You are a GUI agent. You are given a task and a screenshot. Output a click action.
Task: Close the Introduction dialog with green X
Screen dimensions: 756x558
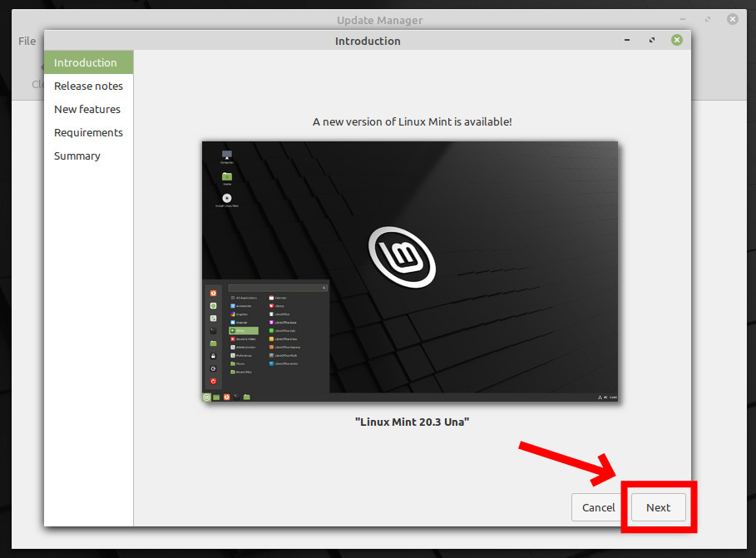click(677, 40)
